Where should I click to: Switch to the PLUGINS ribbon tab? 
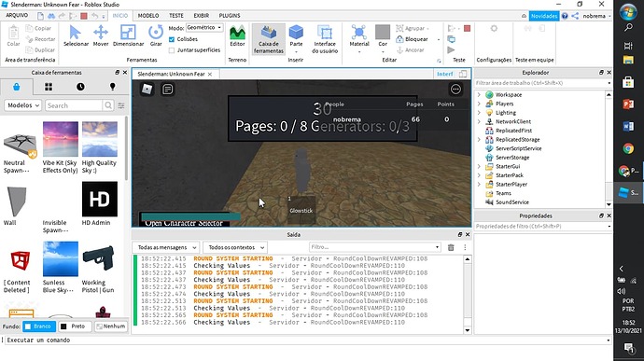click(x=230, y=15)
